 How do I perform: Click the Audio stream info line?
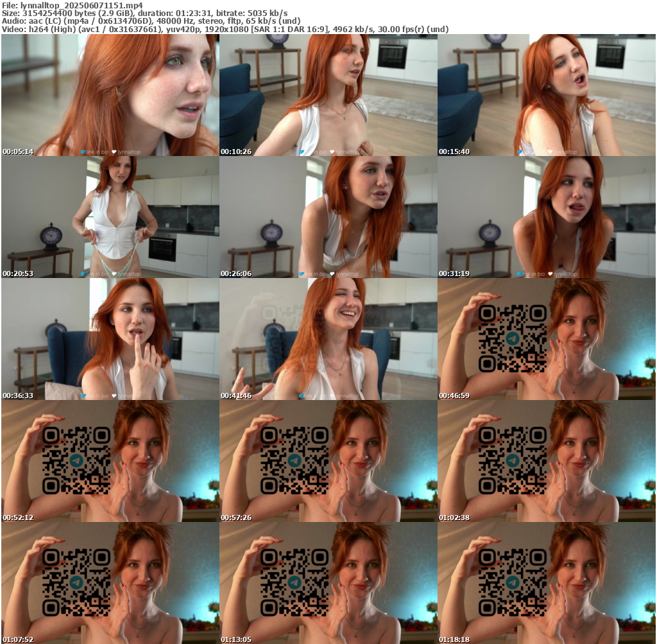click(x=151, y=21)
